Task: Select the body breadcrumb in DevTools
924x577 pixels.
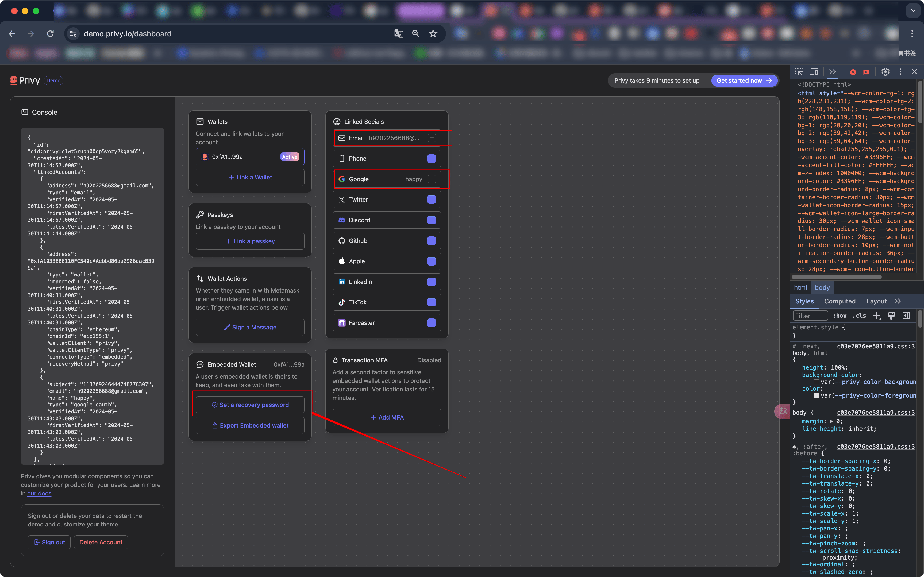Action: pos(822,288)
